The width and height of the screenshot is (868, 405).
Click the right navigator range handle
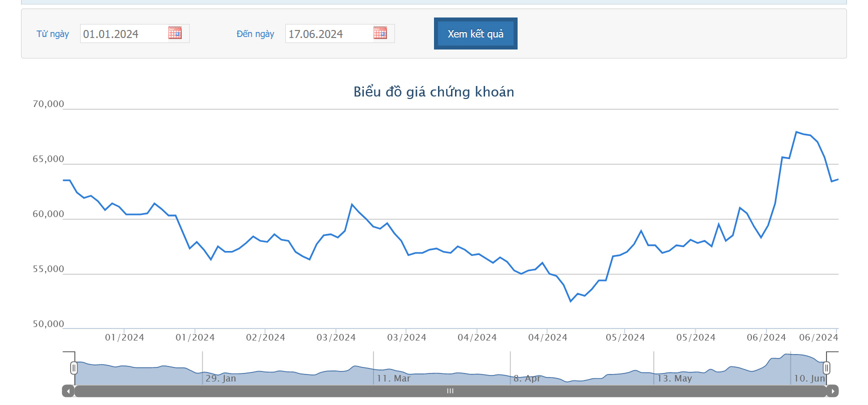coord(826,368)
